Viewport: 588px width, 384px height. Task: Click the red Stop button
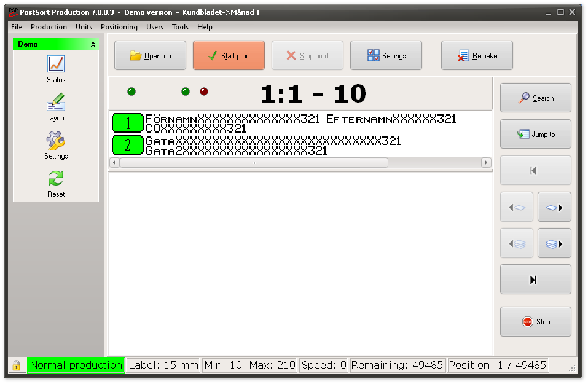(536, 322)
